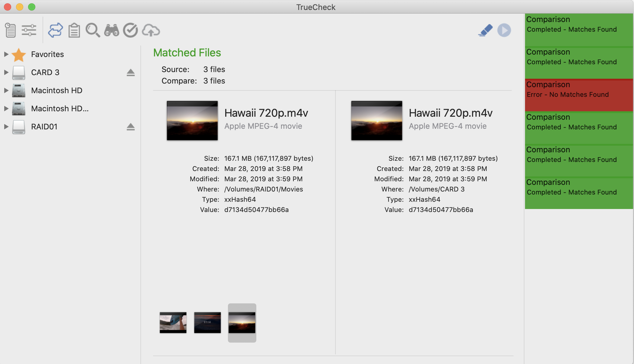Open the settings sliders icon
Screen dimensions: 634x364
point(29,30)
